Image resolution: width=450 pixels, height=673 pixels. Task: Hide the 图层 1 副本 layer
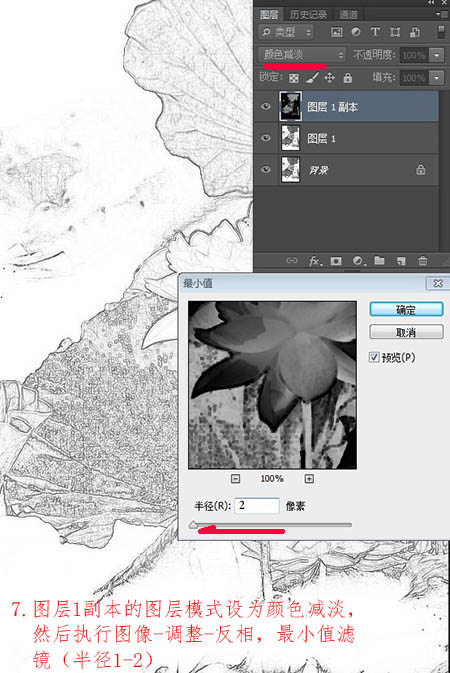click(266, 106)
